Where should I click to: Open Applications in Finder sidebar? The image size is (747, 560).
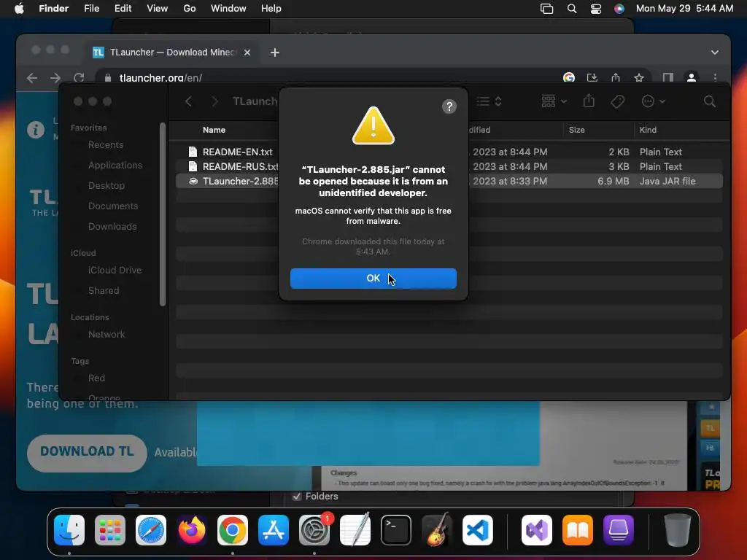tap(115, 166)
